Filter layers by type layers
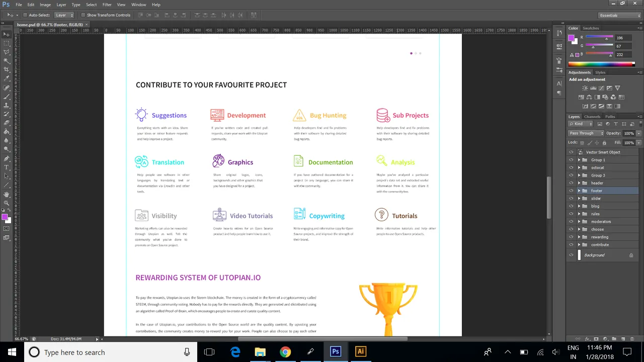This screenshot has width=644, height=362. tap(615, 124)
